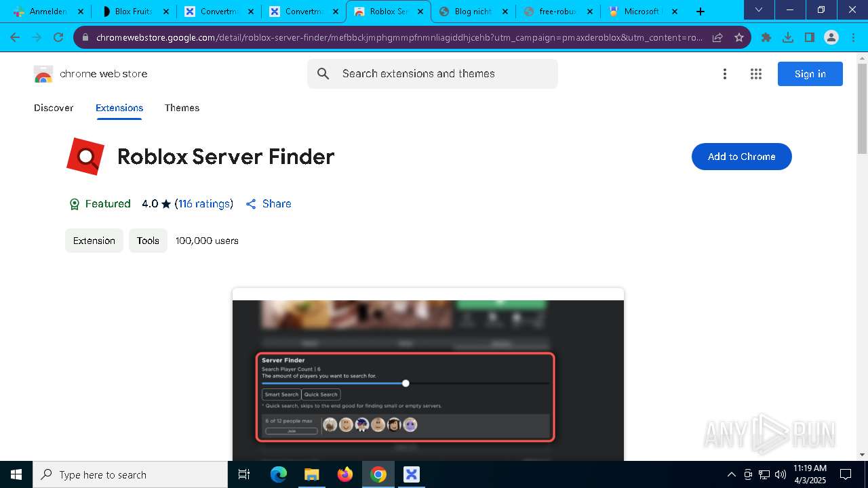Open the Chrome profile avatar icon
Image resolution: width=868 pixels, height=488 pixels.
tap(831, 37)
